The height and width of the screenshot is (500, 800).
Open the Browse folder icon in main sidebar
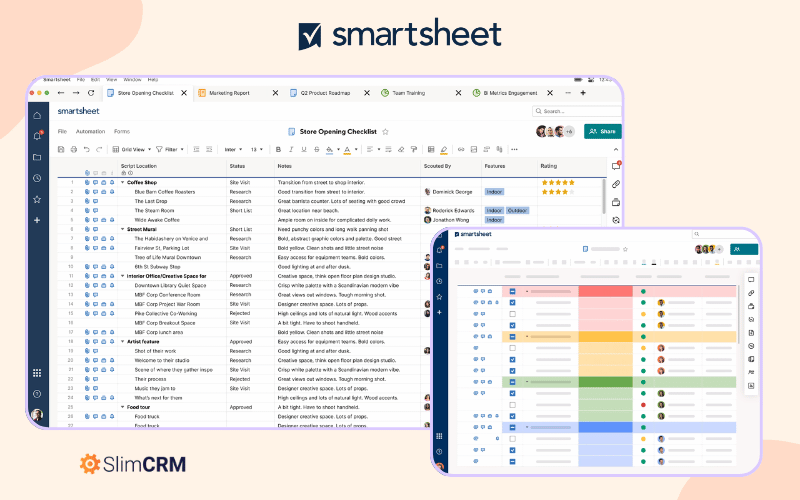coord(37,157)
